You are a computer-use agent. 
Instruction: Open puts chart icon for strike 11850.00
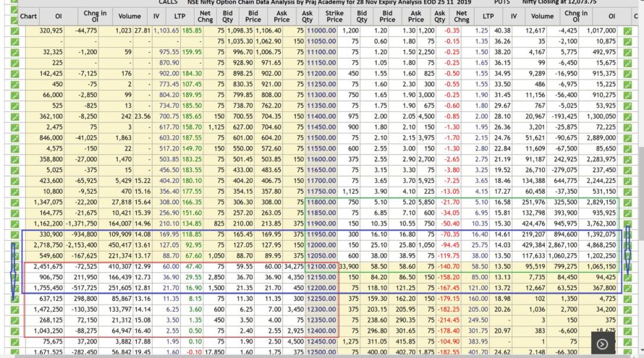pos(627,213)
